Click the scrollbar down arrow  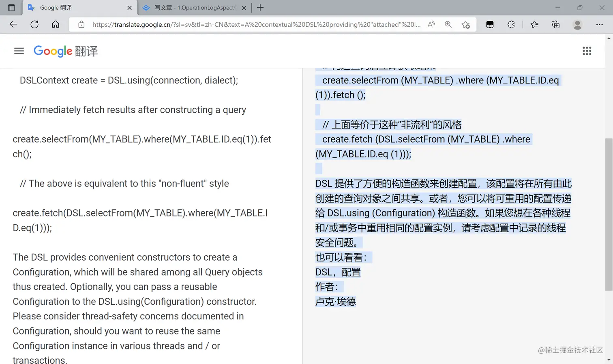click(x=609, y=360)
